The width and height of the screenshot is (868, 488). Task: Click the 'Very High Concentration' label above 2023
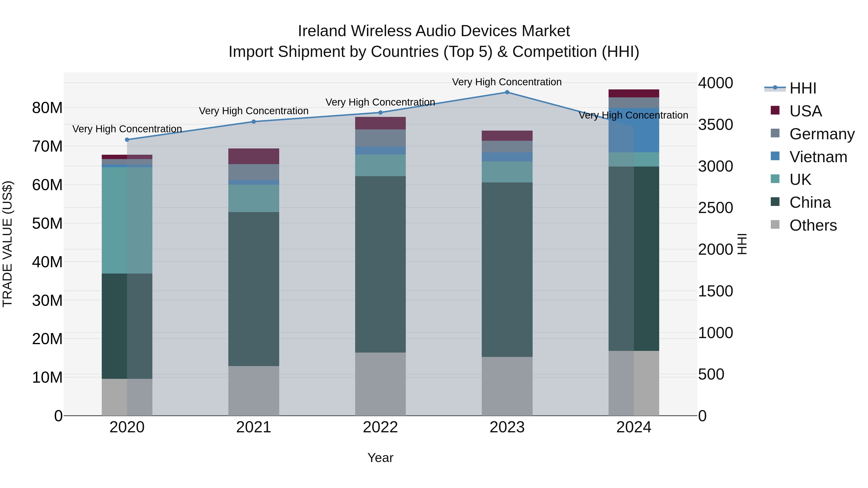tap(507, 82)
